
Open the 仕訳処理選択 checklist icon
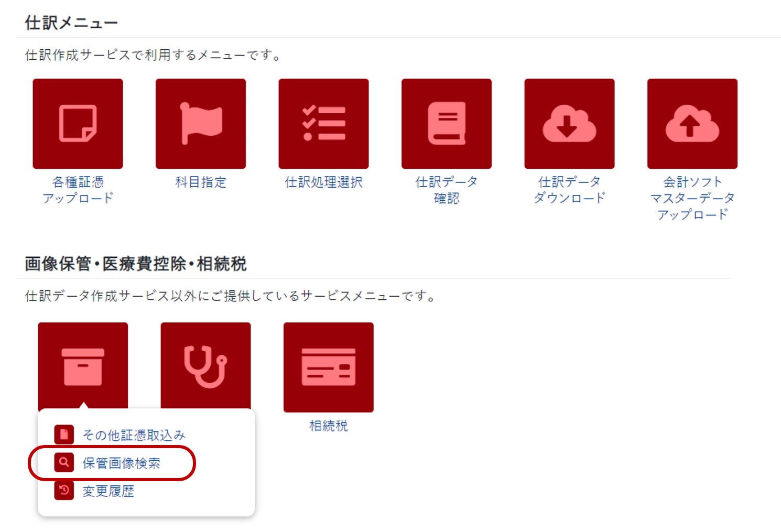(323, 124)
